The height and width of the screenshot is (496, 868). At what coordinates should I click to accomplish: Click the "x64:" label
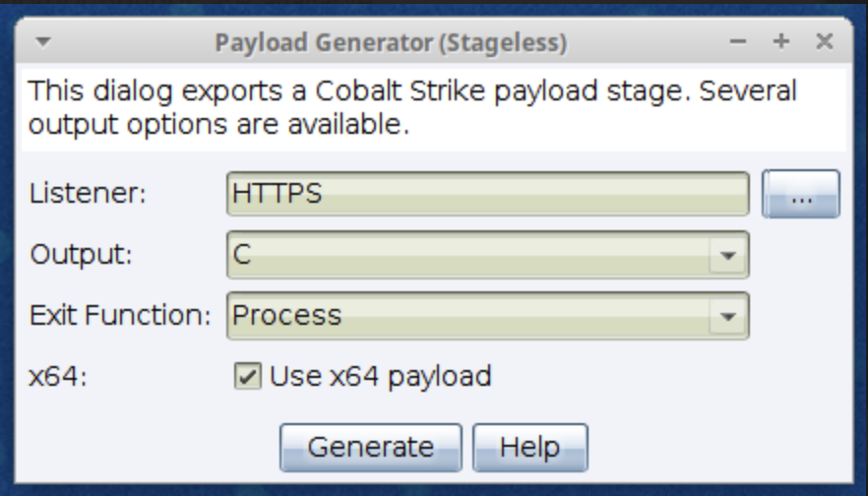(x=58, y=376)
